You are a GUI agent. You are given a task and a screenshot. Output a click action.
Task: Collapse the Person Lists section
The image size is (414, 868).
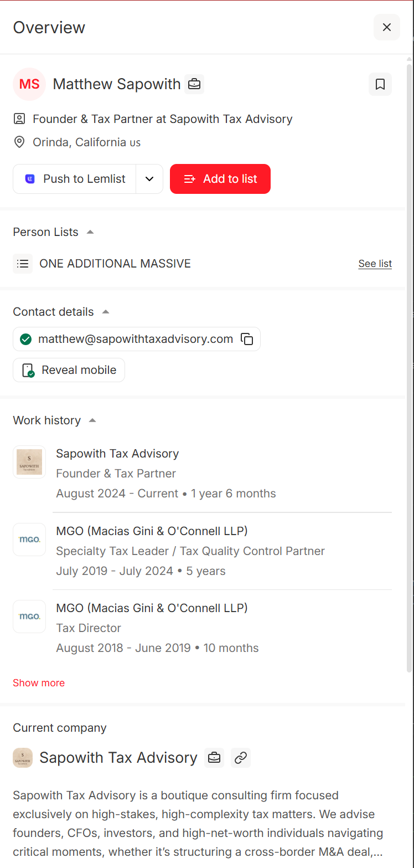click(90, 232)
